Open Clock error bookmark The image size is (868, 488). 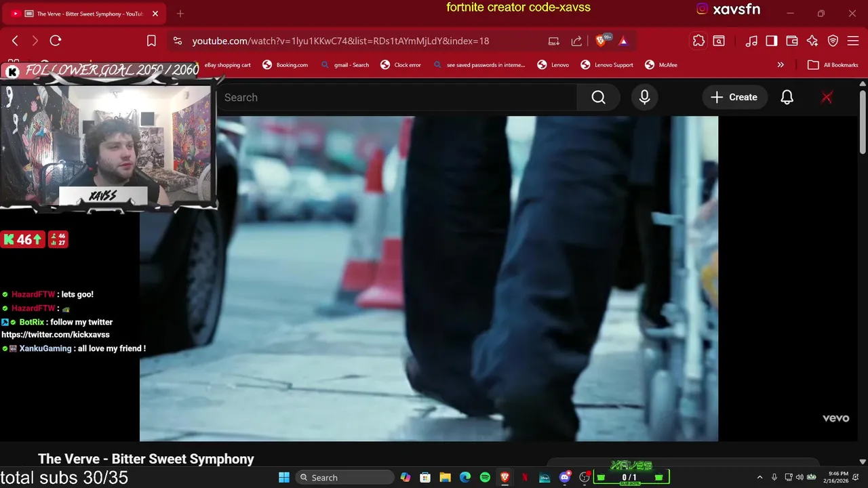point(401,65)
